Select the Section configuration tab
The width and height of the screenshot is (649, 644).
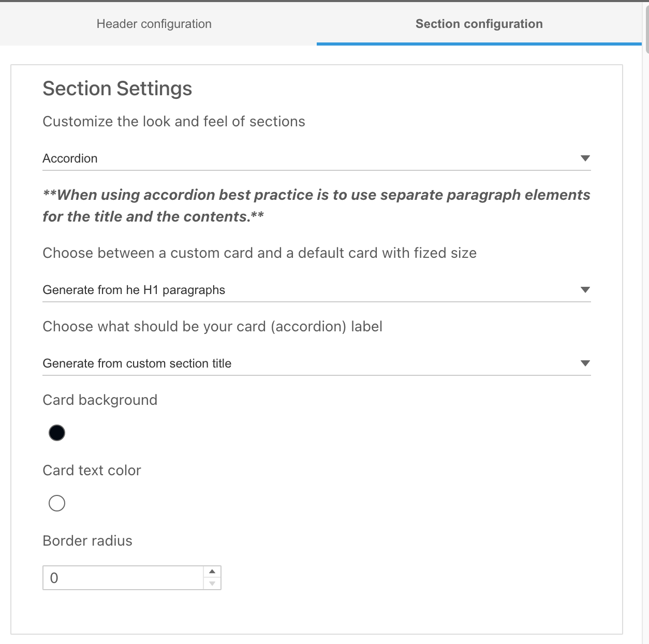479,24
